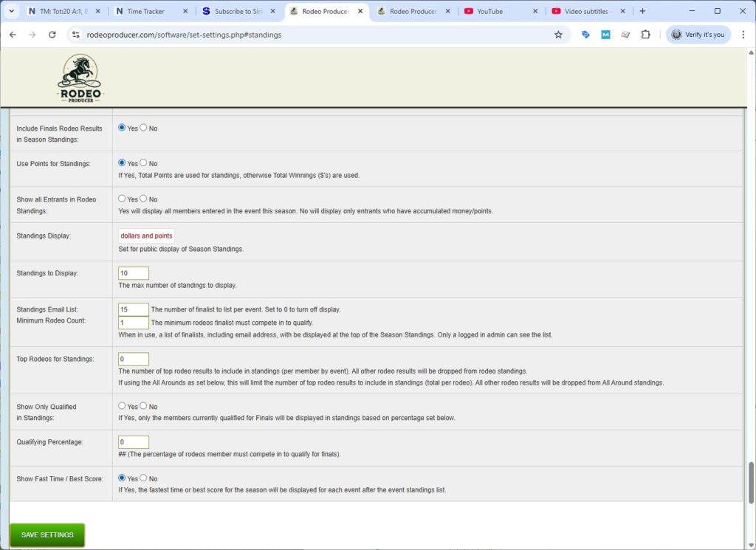
Task: Click the Rodeo Producer horse logo
Action: pyautogui.click(x=80, y=76)
